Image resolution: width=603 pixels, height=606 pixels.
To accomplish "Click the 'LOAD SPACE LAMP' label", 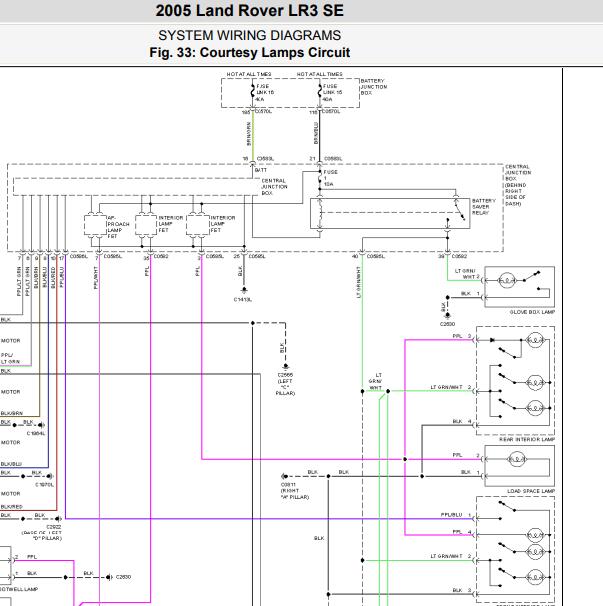I will [531, 491].
